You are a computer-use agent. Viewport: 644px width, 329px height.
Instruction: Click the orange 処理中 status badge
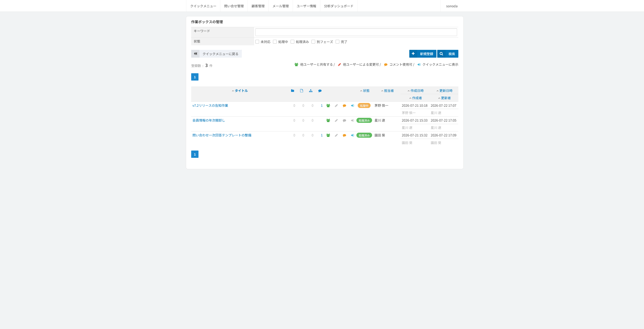click(364, 106)
